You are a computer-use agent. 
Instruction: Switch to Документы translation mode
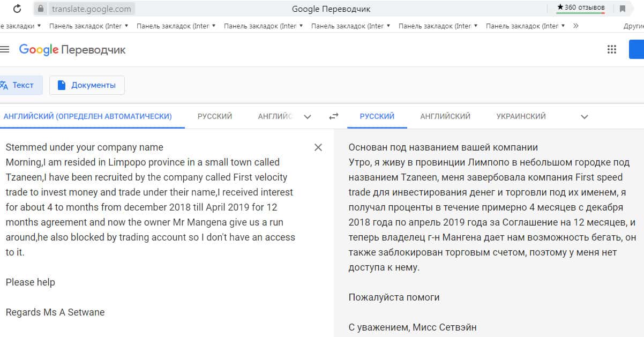[87, 85]
